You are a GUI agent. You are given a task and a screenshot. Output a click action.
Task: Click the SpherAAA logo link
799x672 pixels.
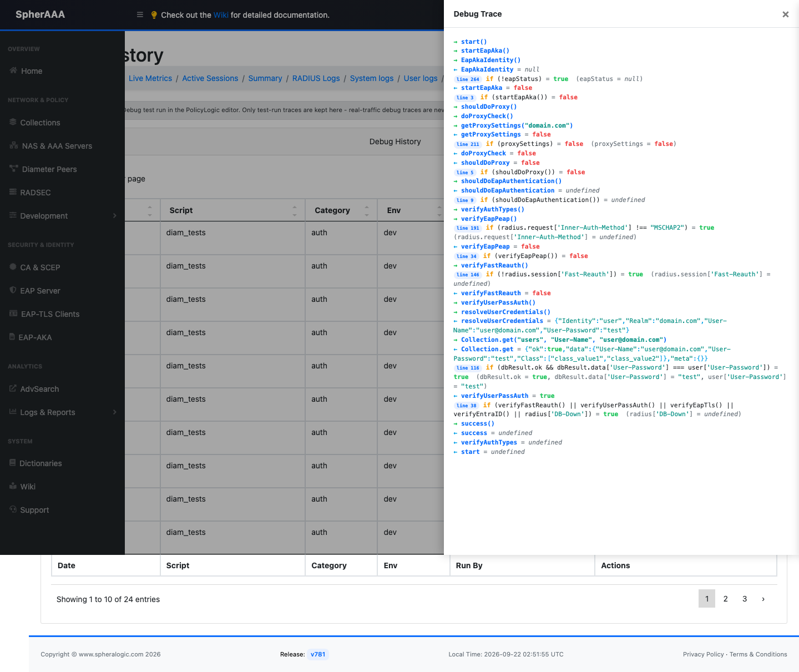40,14
